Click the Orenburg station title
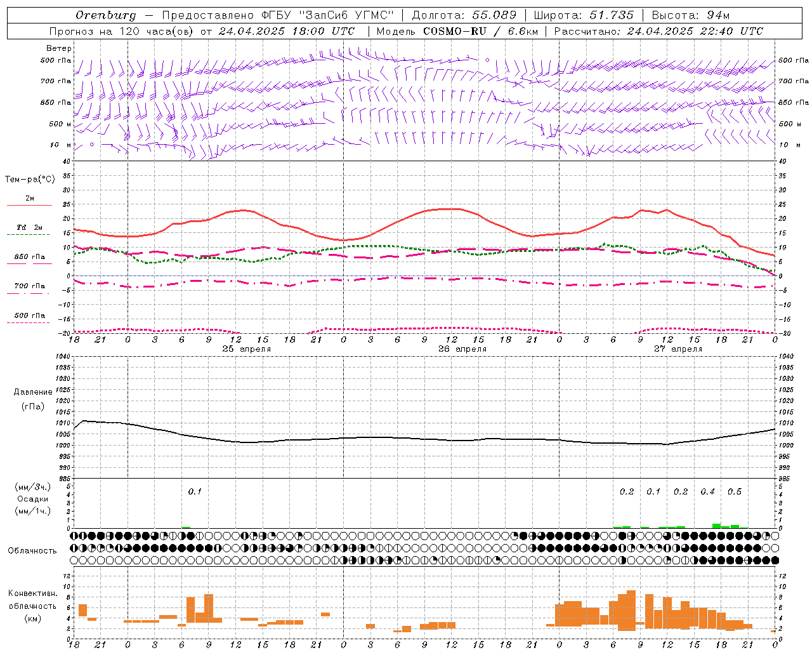The image size is (812, 650). (x=105, y=15)
